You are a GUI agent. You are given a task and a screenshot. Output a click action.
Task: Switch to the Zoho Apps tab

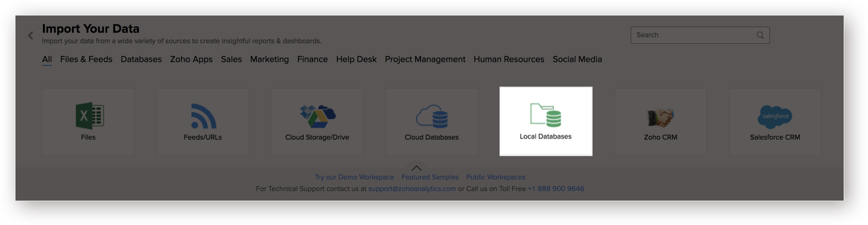tap(191, 59)
